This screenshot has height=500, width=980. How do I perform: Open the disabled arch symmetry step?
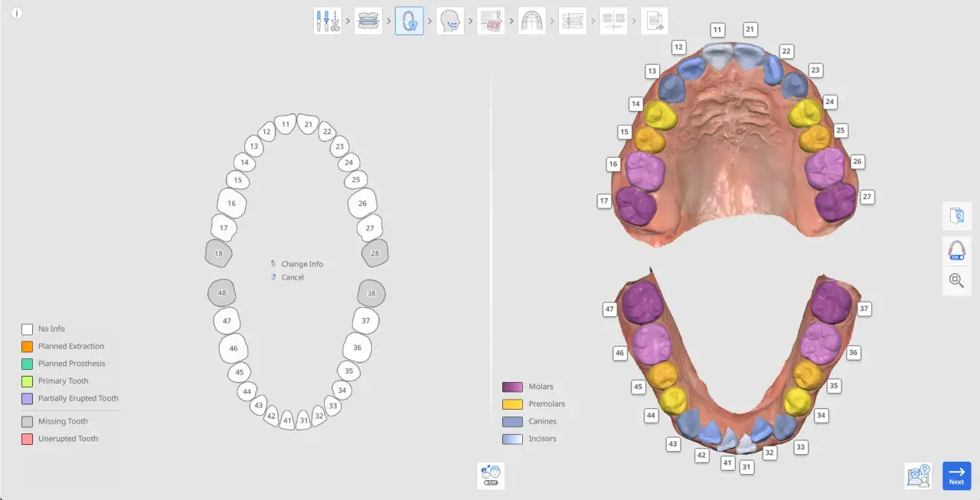613,21
